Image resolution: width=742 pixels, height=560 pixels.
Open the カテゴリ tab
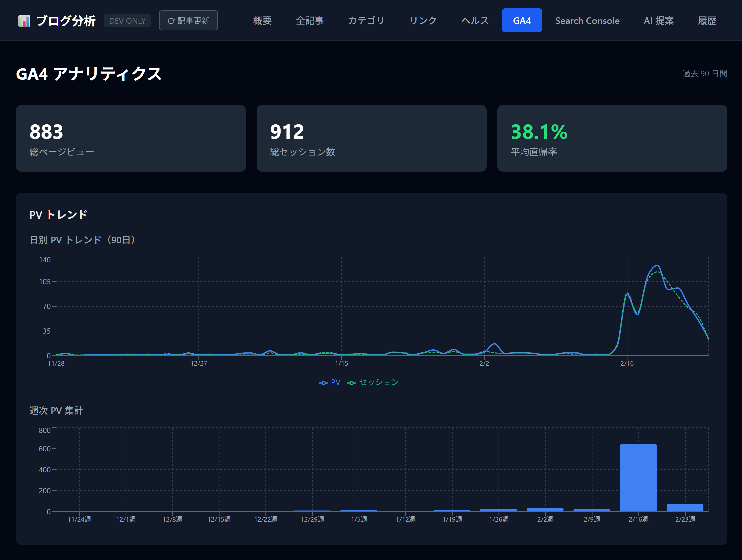(x=366, y=21)
